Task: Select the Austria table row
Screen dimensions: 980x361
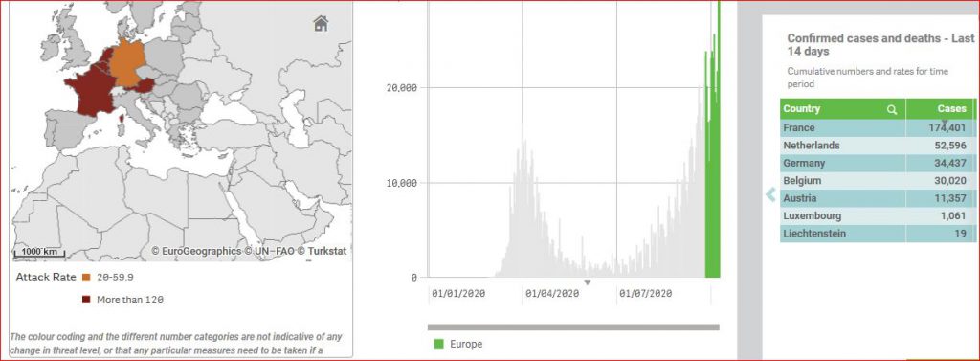Action: pos(877,198)
